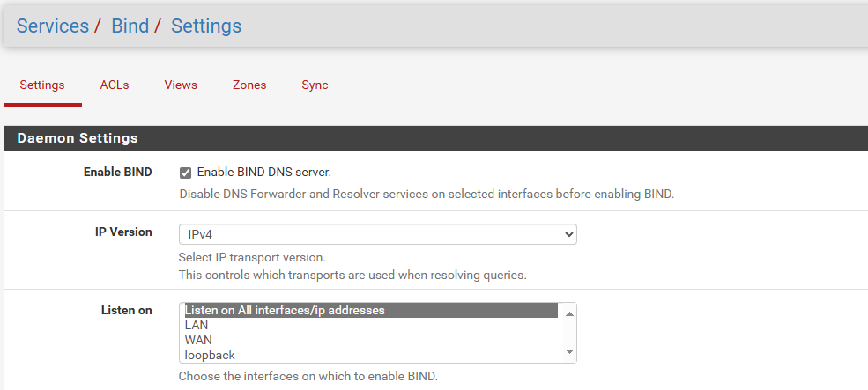Click the Listen on list scrollbar track
The height and width of the screenshot is (390, 868).
[569, 333]
